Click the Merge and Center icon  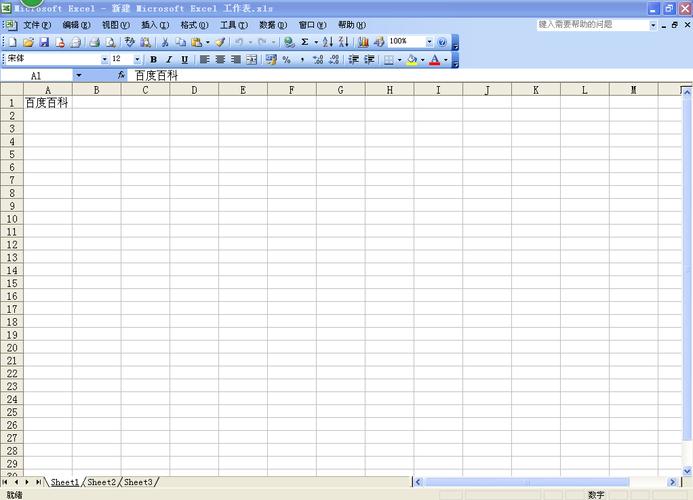point(252,60)
